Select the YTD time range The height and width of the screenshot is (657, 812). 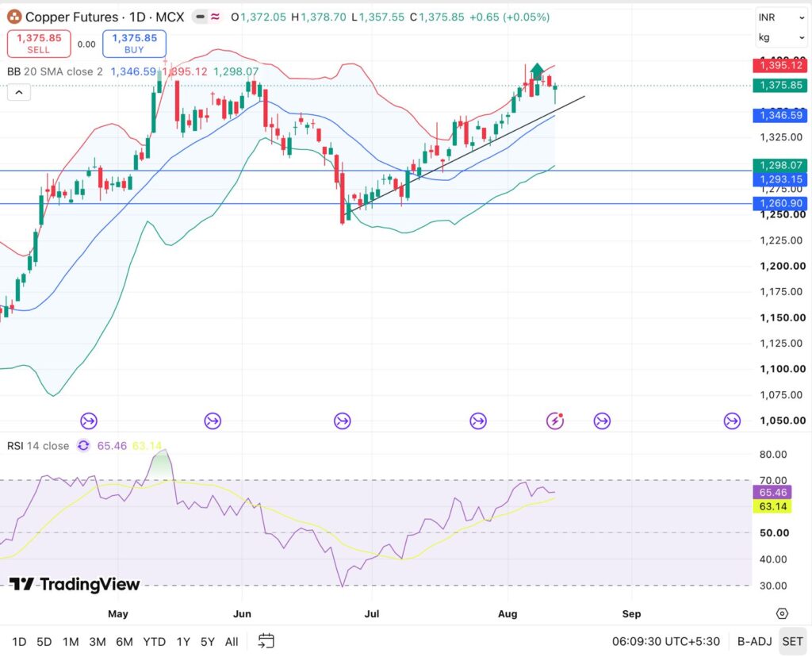click(x=155, y=642)
